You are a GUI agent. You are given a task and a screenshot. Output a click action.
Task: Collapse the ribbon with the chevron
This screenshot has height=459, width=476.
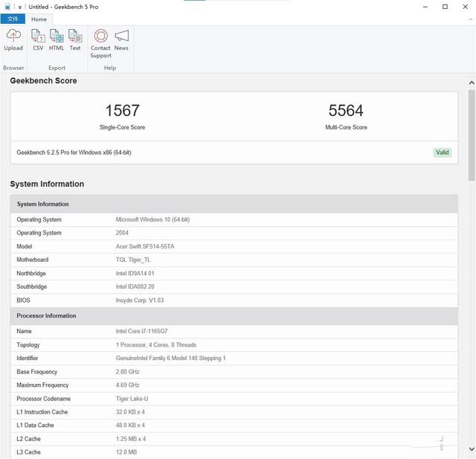click(x=470, y=19)
